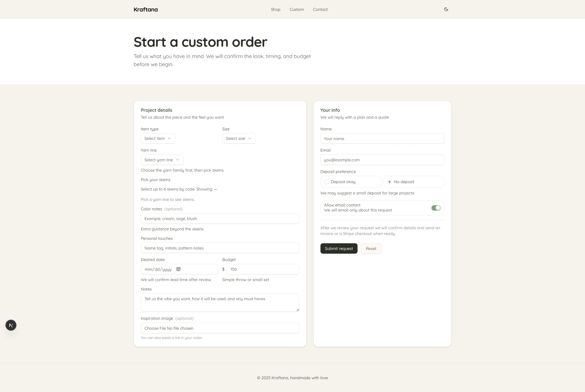Viewport: 585px width, 392px height.
Task: Choose the No deposit radio option
Action: point(389,182)
